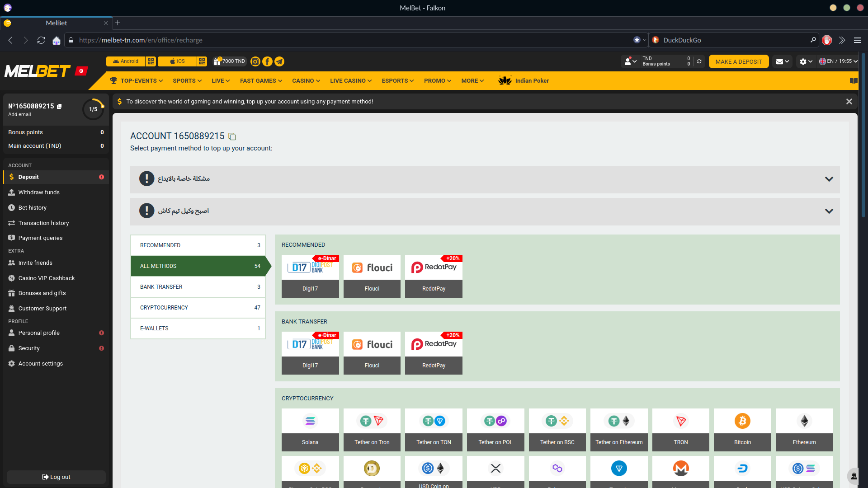Open Transaction history in the sidebar
The height and width of the screenshot is (488, 868).
[x=56, y=223]
